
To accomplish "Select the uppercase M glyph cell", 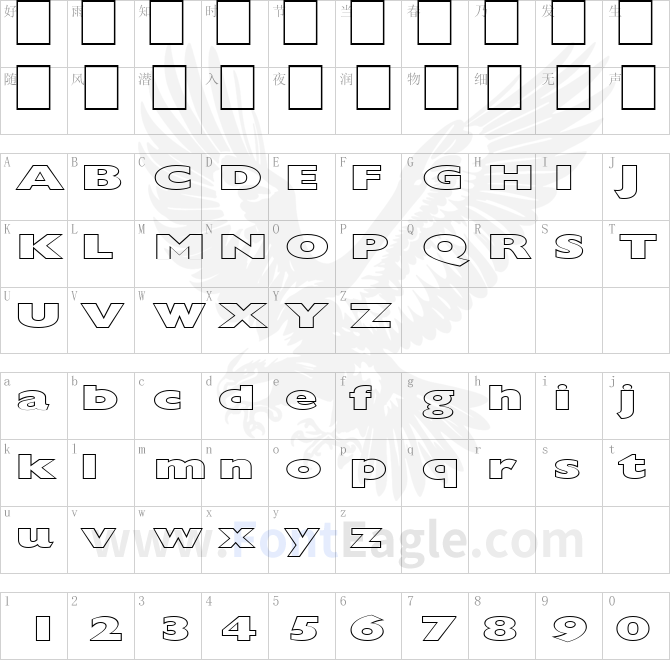I will click(x=168, y=254).
